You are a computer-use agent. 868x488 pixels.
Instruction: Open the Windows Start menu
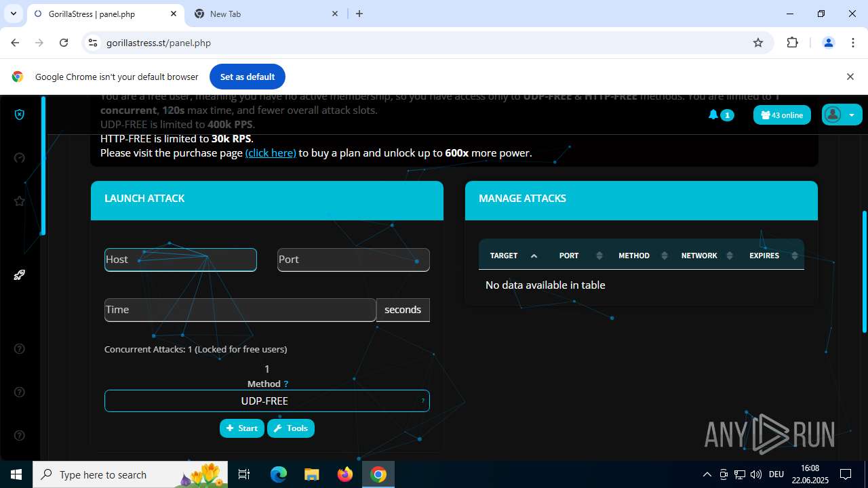coord(16,474)
